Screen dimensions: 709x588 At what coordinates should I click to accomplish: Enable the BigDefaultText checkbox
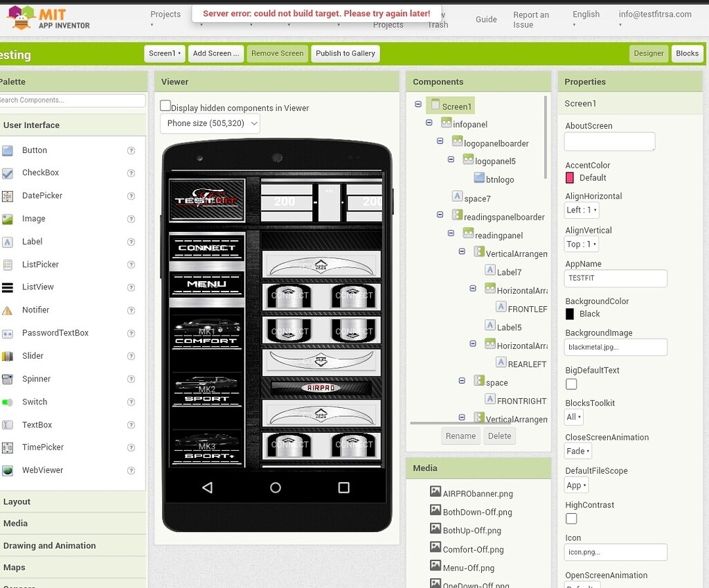click(571, 383)
